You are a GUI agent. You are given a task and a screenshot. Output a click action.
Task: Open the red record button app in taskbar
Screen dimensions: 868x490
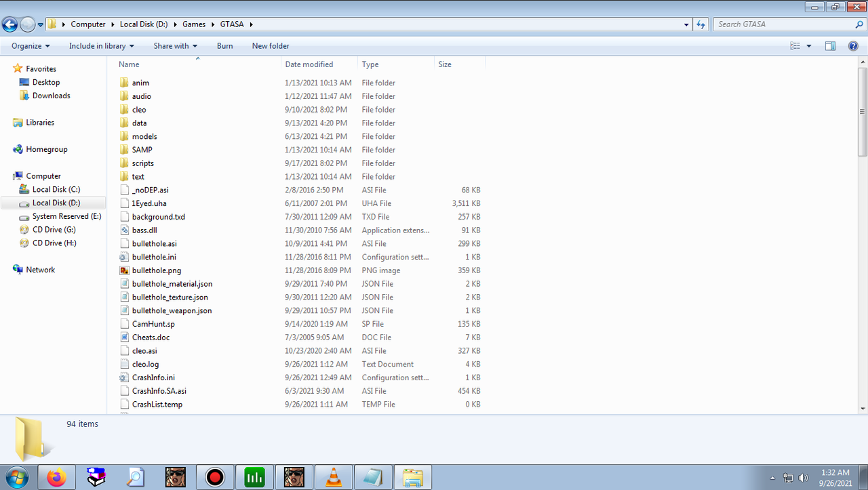pos(215,477)
